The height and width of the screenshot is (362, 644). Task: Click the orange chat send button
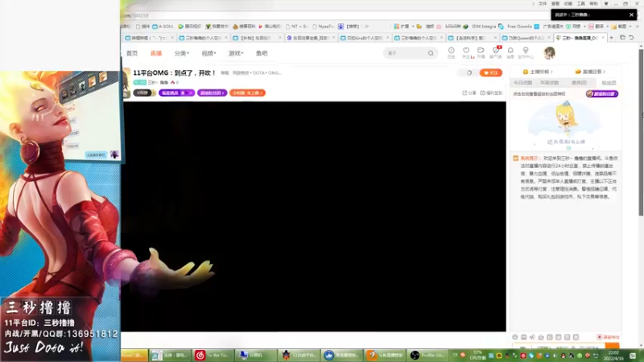tap(613, 347)
